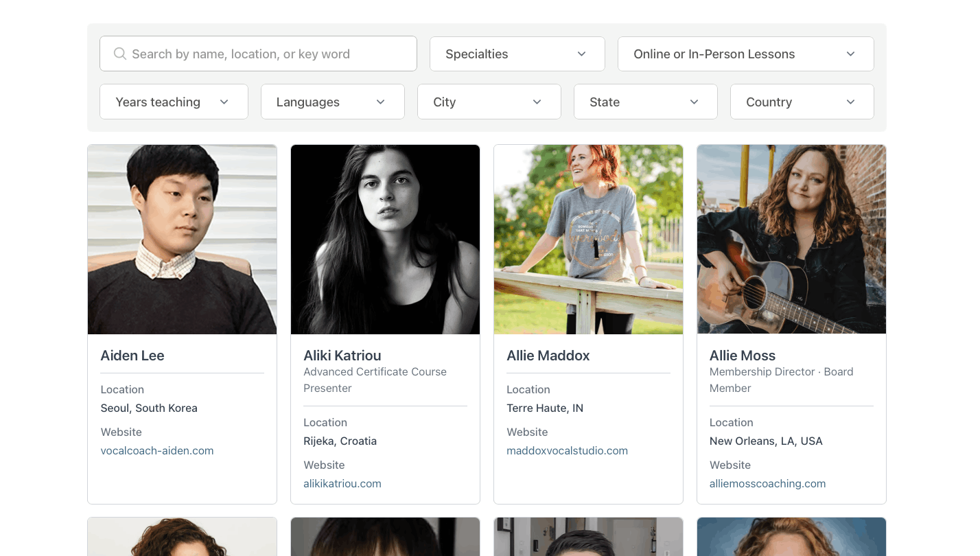Click the Terre Haute, IN location text
980x556 pixels.
(545, 408)
